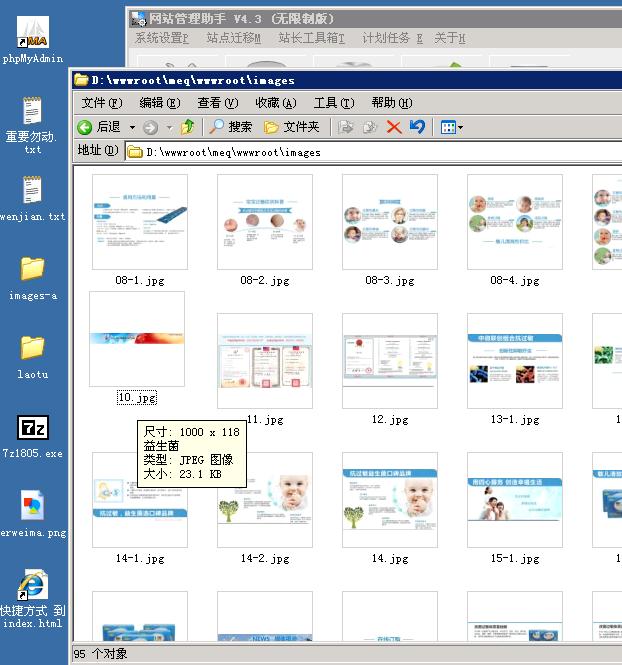Select the 14-2.jpg thumbnail
This screenshot has width=622, height=665.
265,500
